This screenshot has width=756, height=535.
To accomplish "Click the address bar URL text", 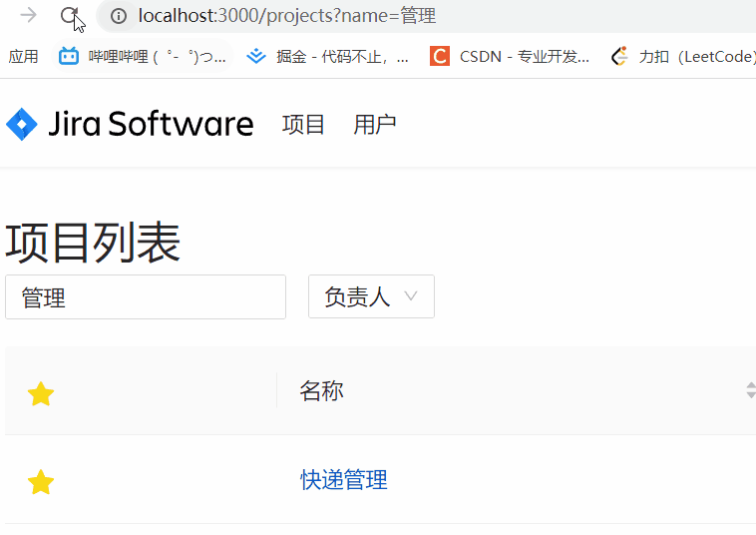I will tap(287, 16).
